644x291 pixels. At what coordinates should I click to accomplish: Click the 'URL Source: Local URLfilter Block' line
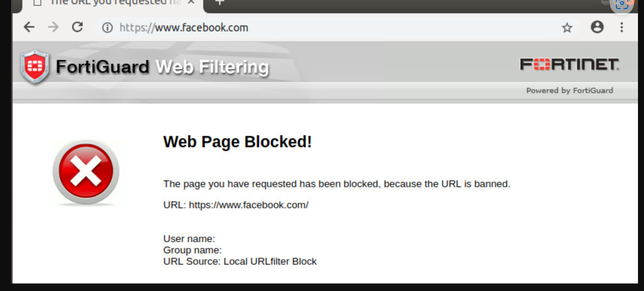point(240,261)
